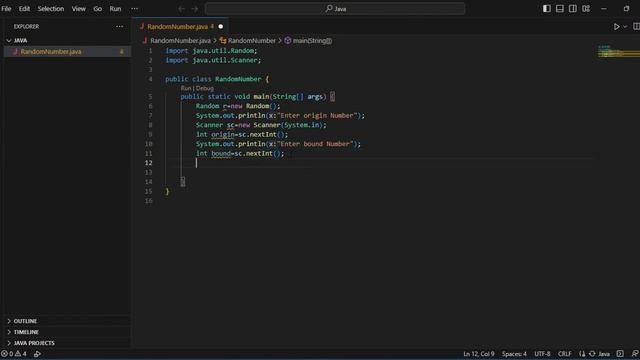Open the View menu
This screenshot has width=640, height=360.
click(x=79, y=9)
